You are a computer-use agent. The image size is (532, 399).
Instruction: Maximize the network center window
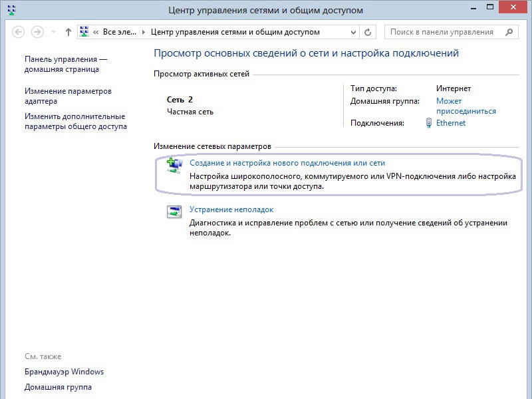click(x=490, y=7)
